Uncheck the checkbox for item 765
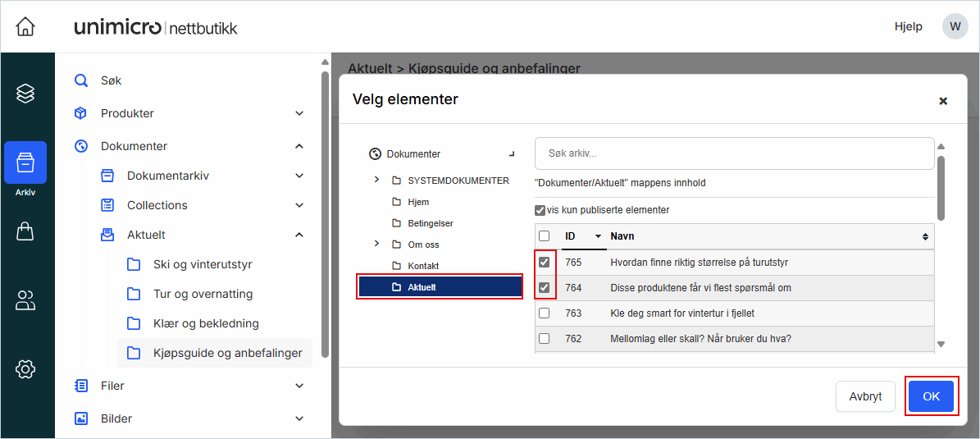 (544, 263)
